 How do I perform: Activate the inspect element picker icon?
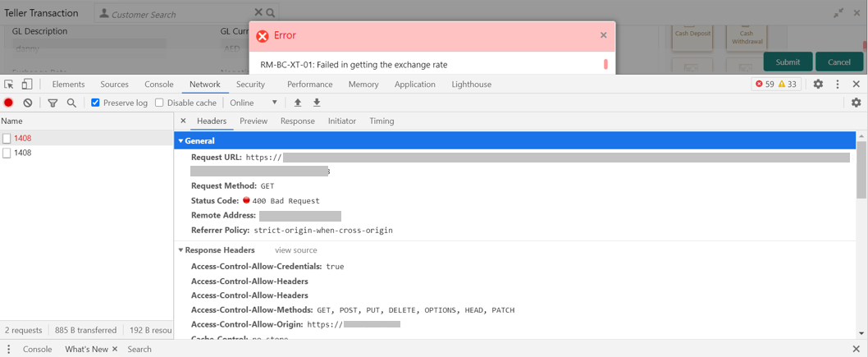(x=9, y=85)
